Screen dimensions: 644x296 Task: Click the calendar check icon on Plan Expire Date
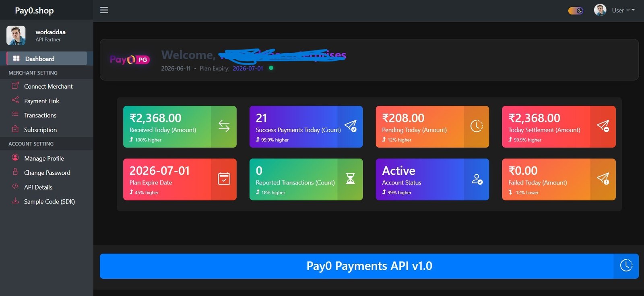(224, 179)
